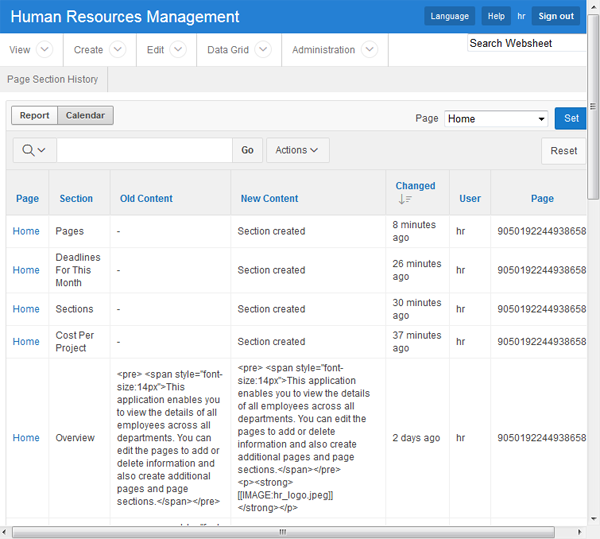Screen dimensions: 600x539
Task: Open the Edit menu chevron
Action: click(178, 49)
